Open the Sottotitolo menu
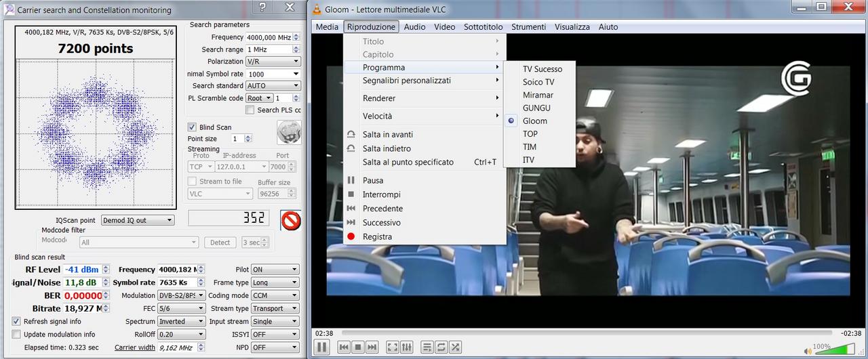Screen dimensions: 868x359 point(484,26)
